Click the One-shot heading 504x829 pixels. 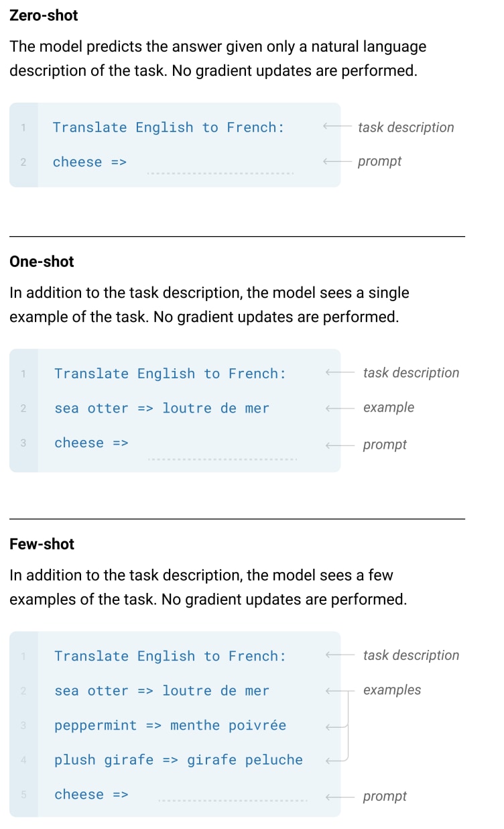(x=42, y=262)
